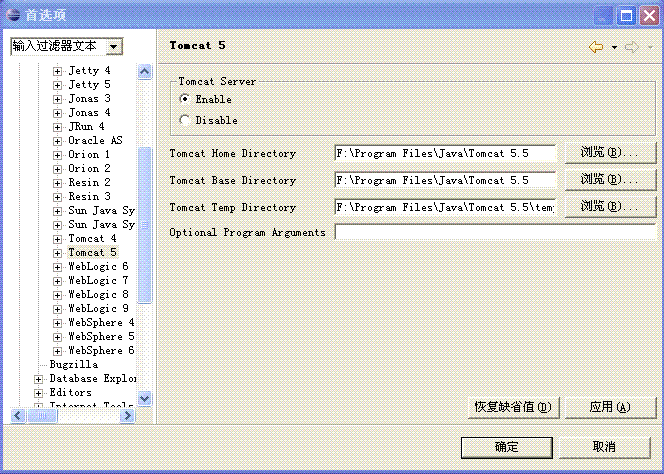Click Browse for Tomcat Base Directory

[x=610, y=180]
